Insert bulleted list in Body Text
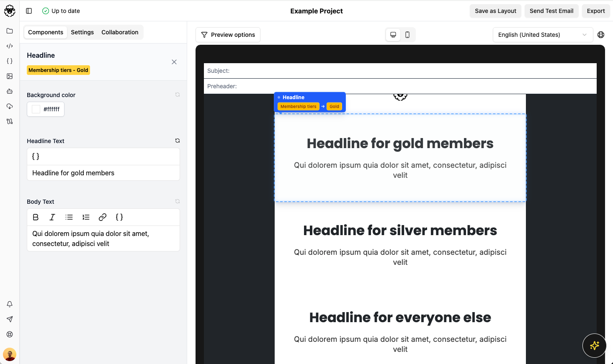 (x=69, y=217)
